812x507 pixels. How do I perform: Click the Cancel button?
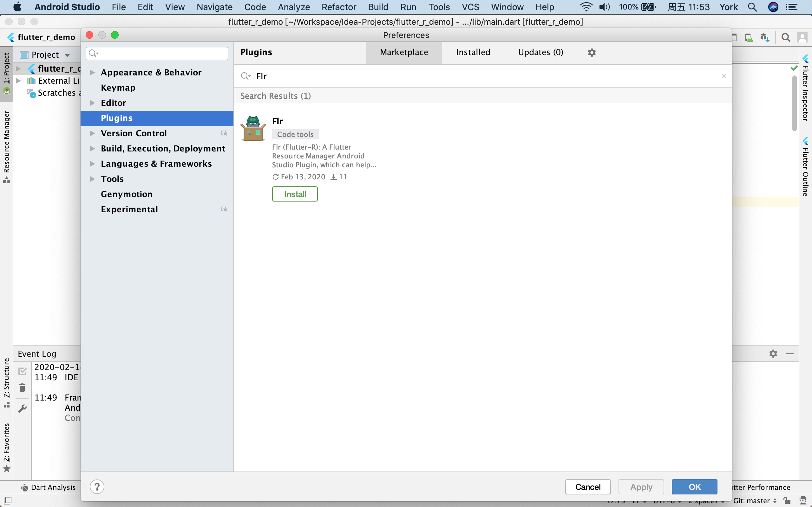coord(587,486)
